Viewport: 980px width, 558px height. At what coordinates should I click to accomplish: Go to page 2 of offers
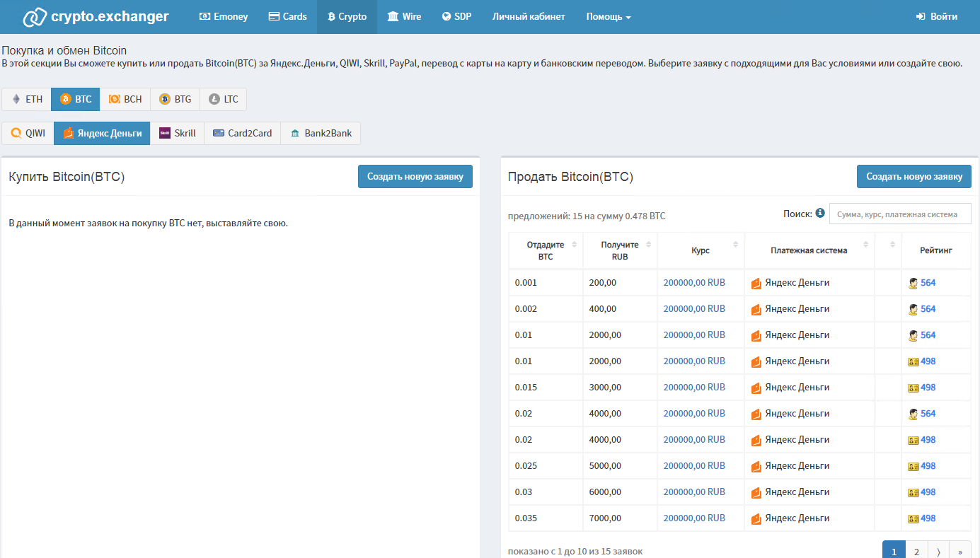[x=916, y=552]
